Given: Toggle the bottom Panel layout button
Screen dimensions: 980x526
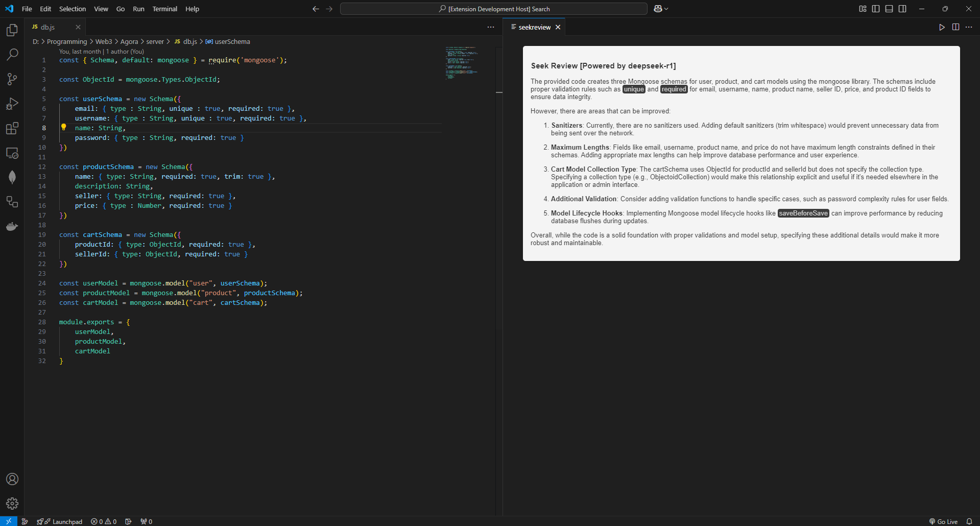Looking at the screenshot, I should [889, 9].
